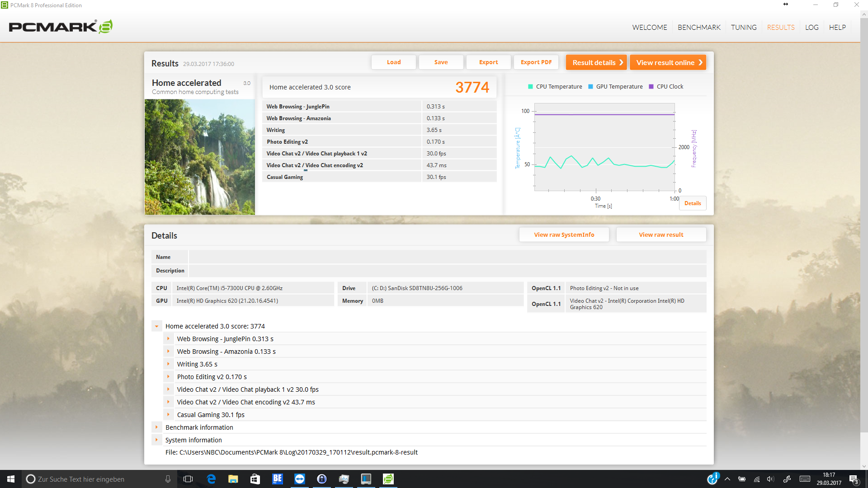This screenshot has height=488, width=868.
Task: Click the Export PDF button
Action: point(536,62)
